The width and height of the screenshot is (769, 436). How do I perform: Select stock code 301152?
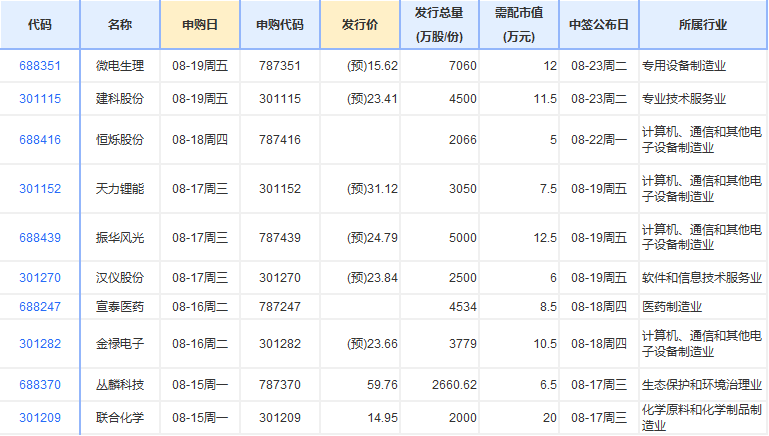[40, 189]
